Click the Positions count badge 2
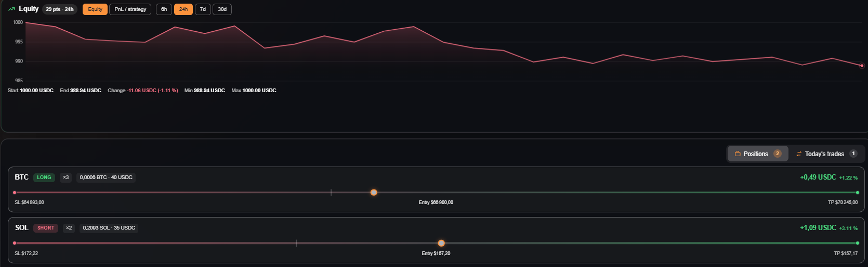The image size is (868, 267). pos(778,154)
